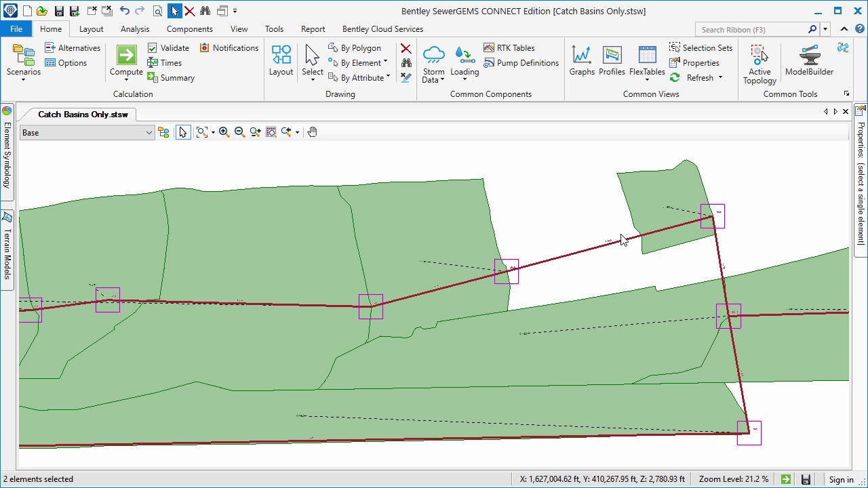
Task: Open the Element Symbology side panel
Action: click(7, 151)
